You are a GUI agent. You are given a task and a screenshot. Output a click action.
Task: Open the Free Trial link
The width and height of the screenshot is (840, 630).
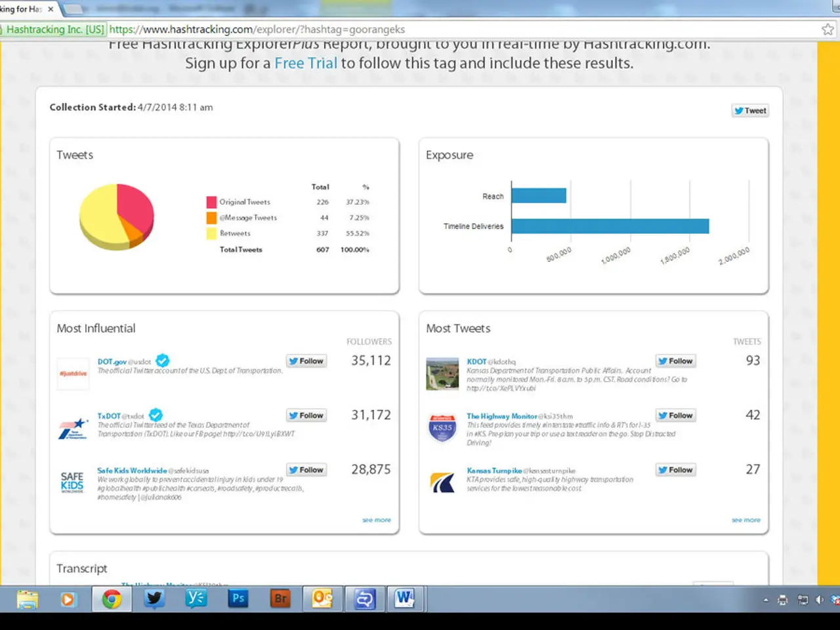[x=306, y=63]
